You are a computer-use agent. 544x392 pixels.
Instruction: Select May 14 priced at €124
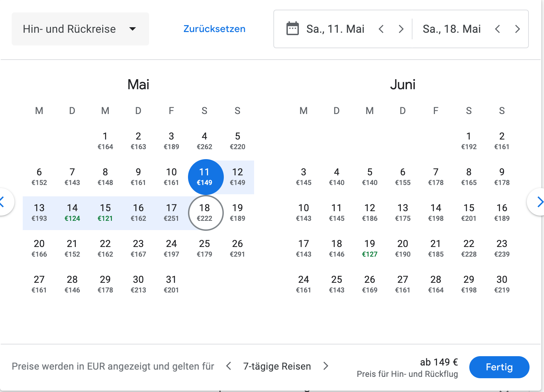[x=72, y=212]
